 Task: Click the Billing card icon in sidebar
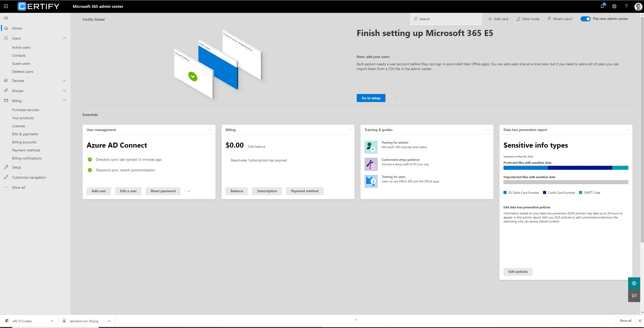click(x=6, y=101)
